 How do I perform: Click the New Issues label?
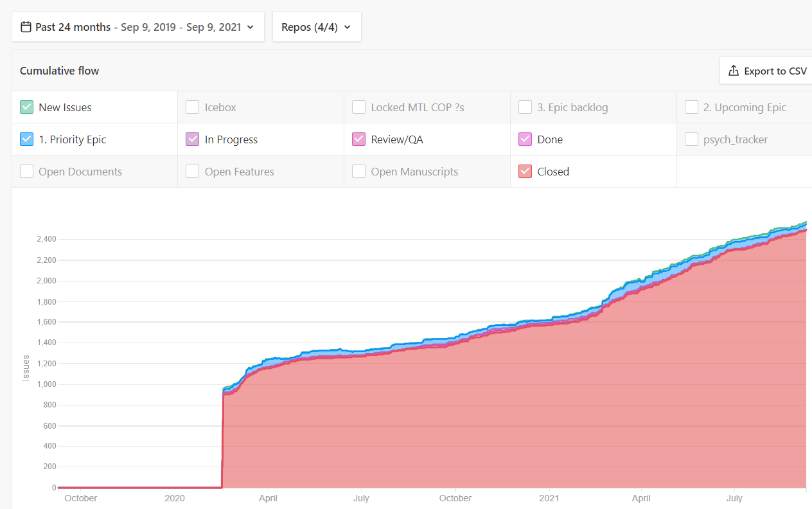click(x=65, y=107)
